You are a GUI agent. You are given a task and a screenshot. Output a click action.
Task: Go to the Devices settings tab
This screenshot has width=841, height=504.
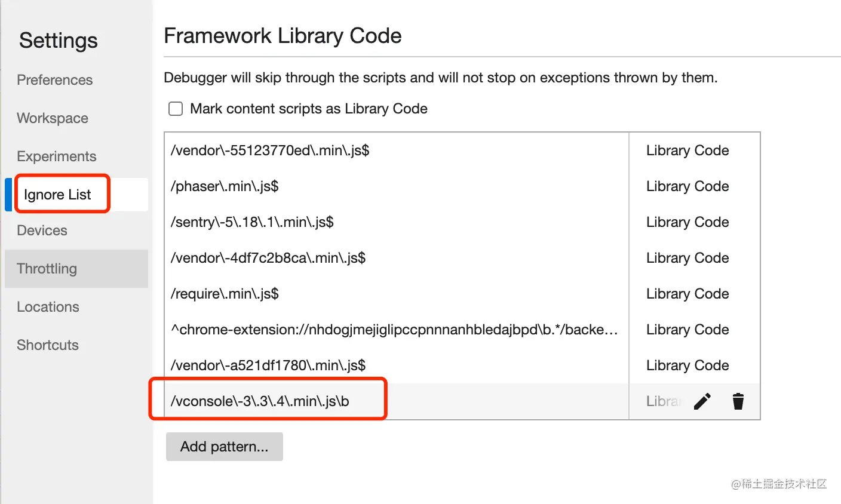42,231
